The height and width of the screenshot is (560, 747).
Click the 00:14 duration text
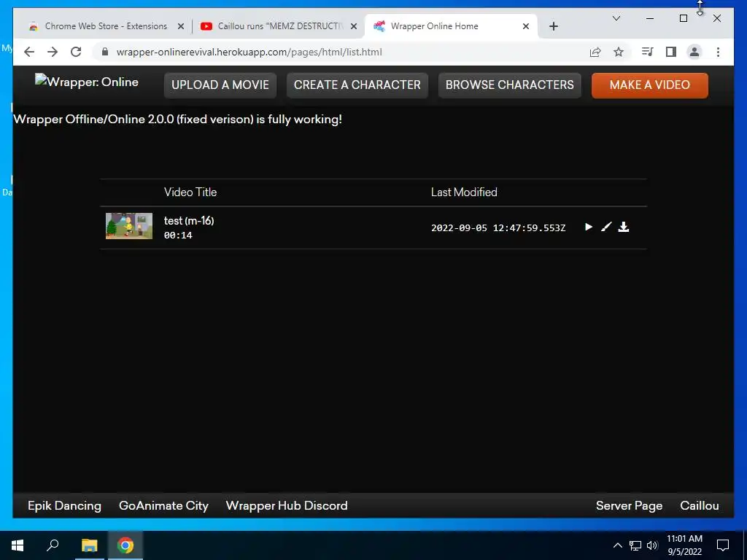(x=178, y=236)
